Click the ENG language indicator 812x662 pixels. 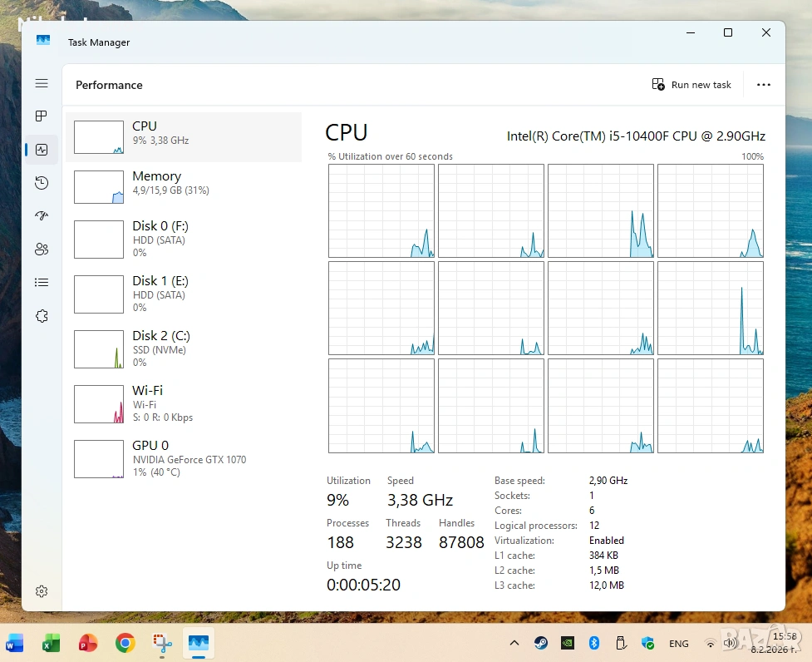(x=679, y=644)
